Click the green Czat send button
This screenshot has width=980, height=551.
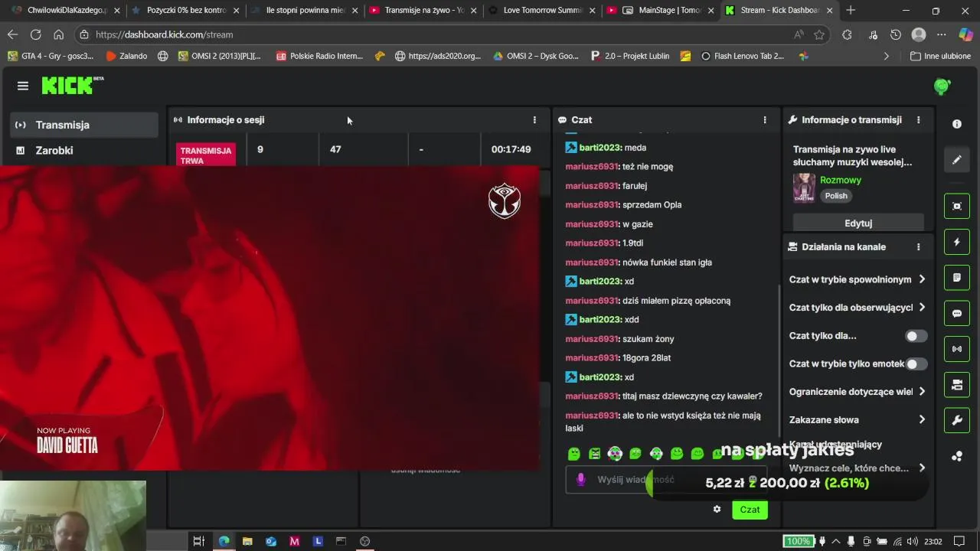coord(750,510)
